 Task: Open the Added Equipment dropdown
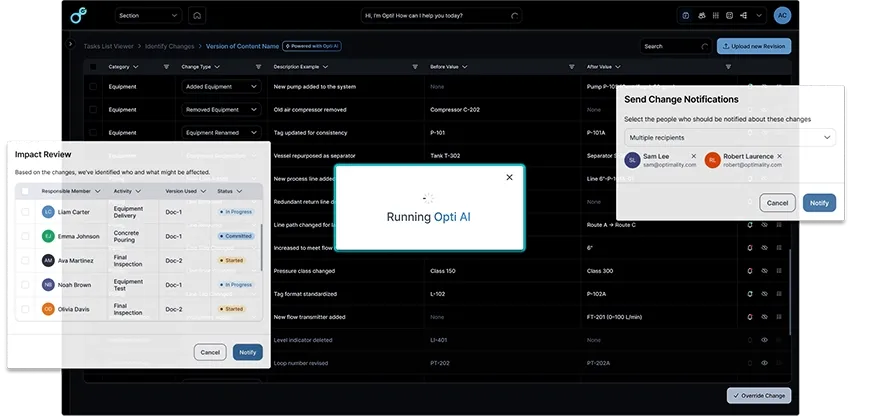(x=221, y=87)
